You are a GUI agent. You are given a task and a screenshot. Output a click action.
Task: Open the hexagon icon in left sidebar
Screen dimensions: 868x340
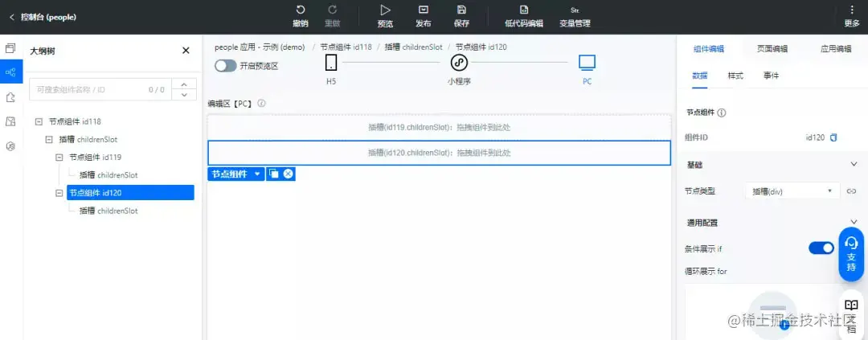point(10,146)
